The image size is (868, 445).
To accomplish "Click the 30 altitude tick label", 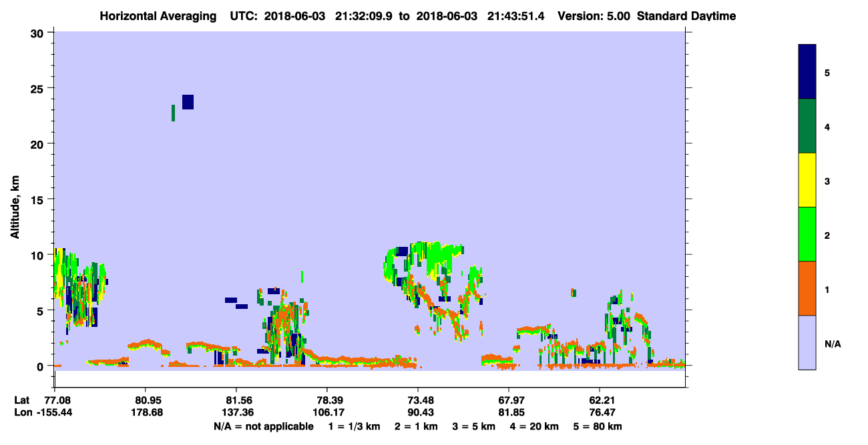I will coord(39,33).
